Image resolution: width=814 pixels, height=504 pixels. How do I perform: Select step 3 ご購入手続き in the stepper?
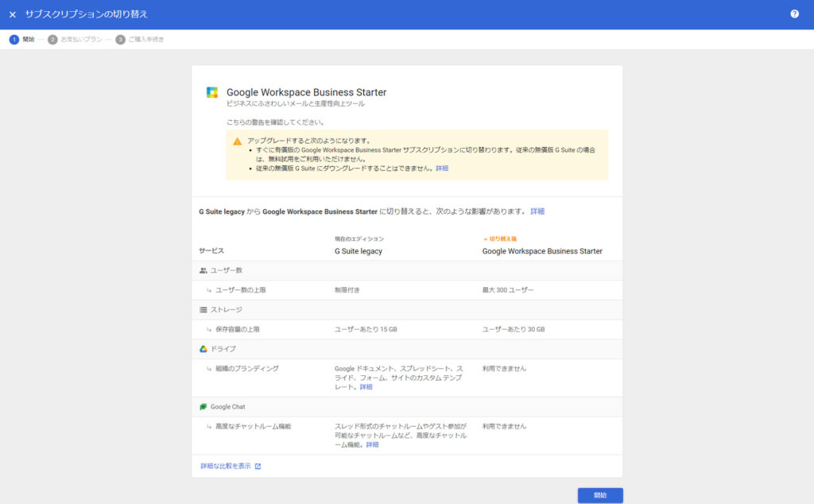140,40
